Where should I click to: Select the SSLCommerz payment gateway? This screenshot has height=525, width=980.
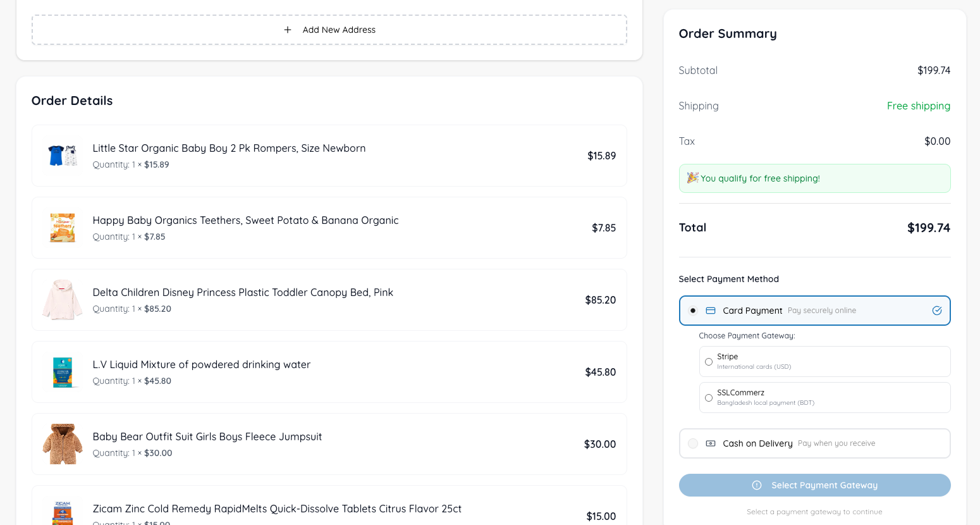[x=709, y=397]
